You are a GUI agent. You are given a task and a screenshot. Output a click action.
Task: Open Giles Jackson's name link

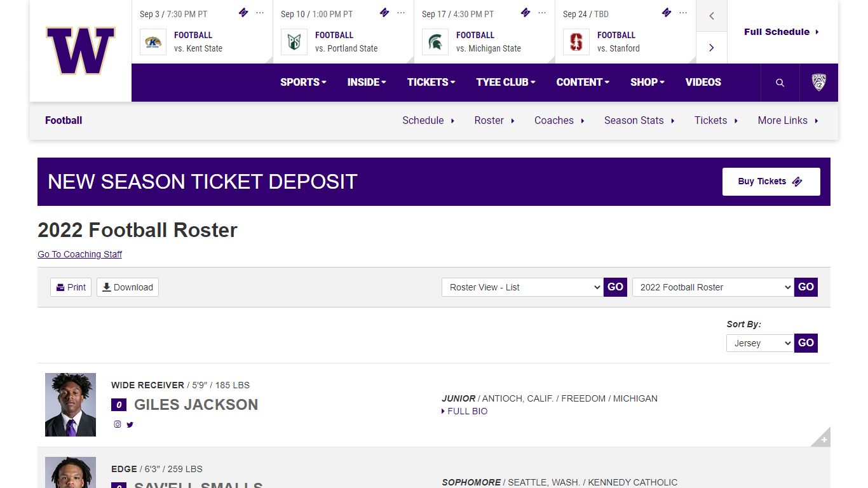(x=196, y=405)
